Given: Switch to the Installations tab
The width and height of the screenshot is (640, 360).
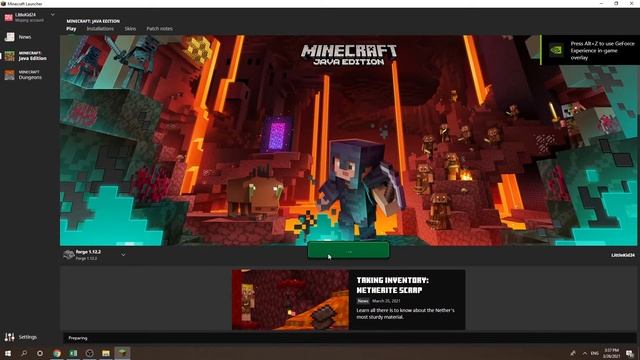Looking at the screenshot, I should click(x=100, y=29).
